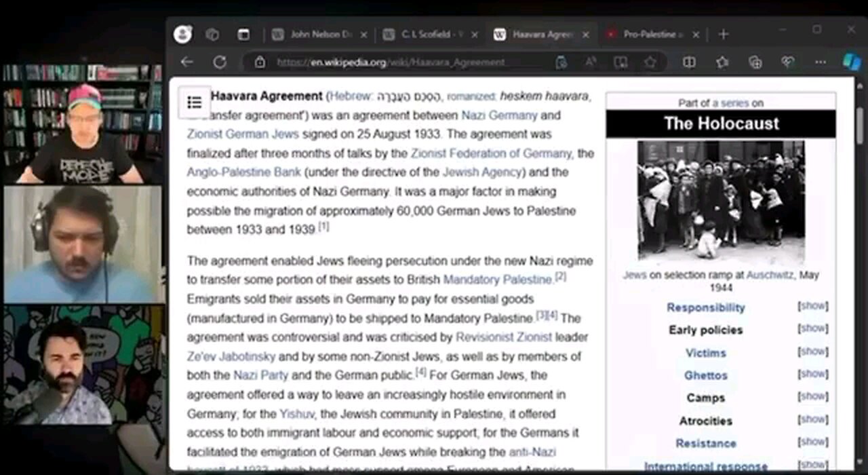
Task: Open the Jews caption link under photo
Action: pos(635,275)
